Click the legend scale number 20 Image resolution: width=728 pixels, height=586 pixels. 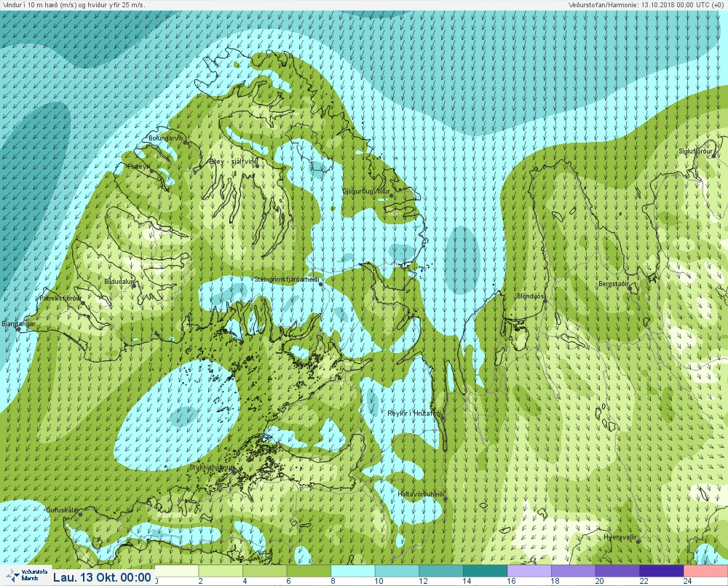[x=599, y=581]
